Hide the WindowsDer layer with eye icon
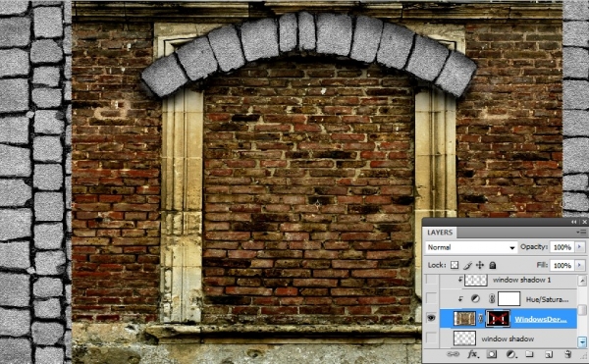The width and height of the screenshot is (589, 364). (x=431, y=318)
